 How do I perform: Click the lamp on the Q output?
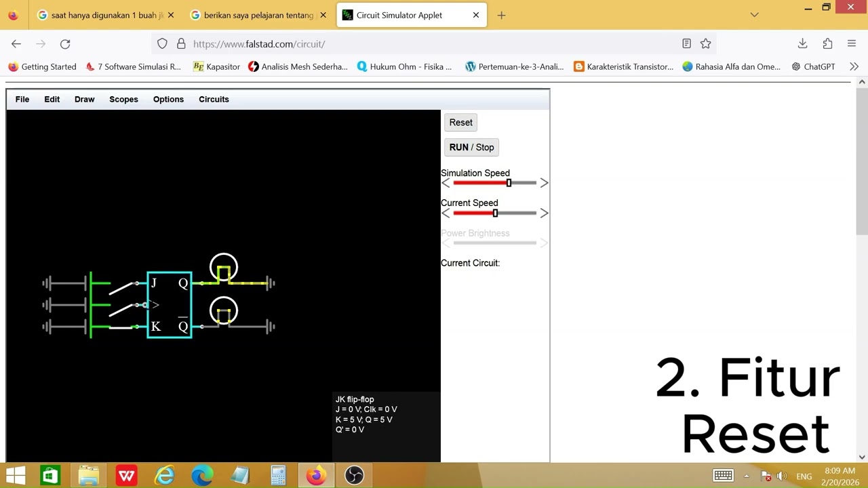tap(224, 268)
